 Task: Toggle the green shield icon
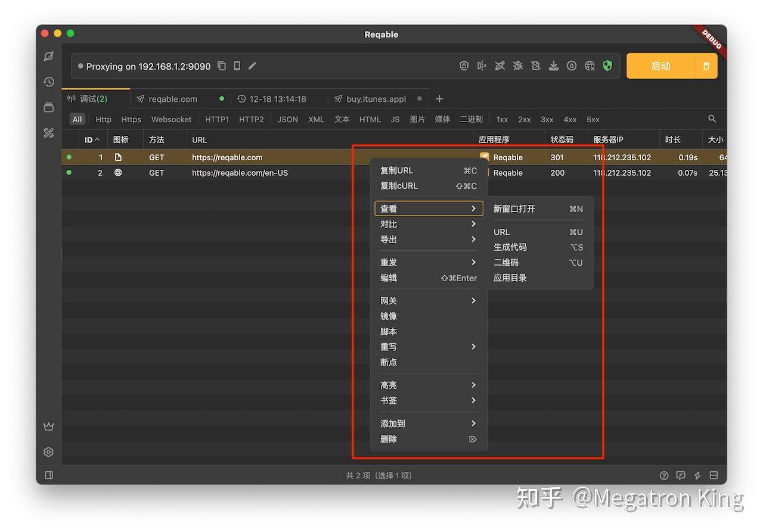coord(607,66)
